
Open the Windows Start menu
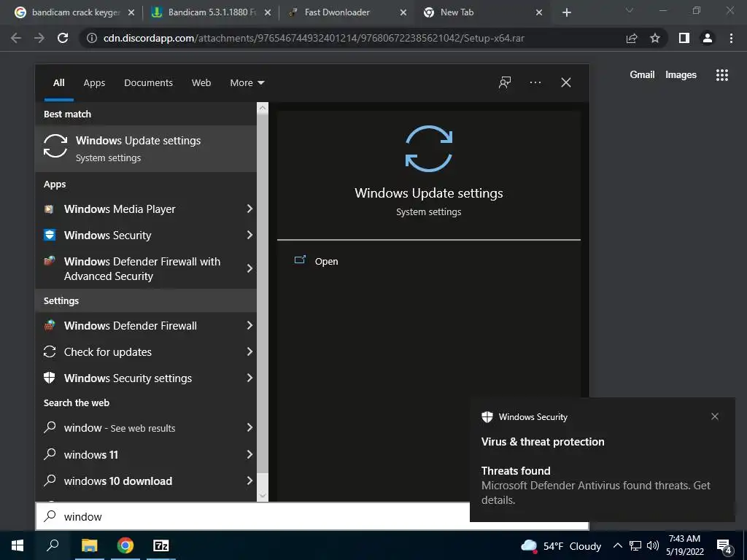click(x=18, y=545)
